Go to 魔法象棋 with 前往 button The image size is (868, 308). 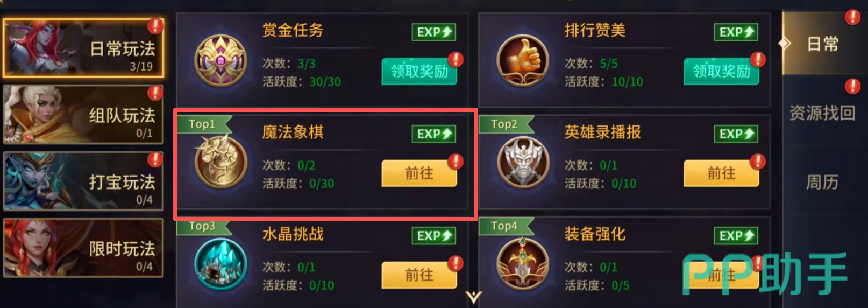(419, 173)
